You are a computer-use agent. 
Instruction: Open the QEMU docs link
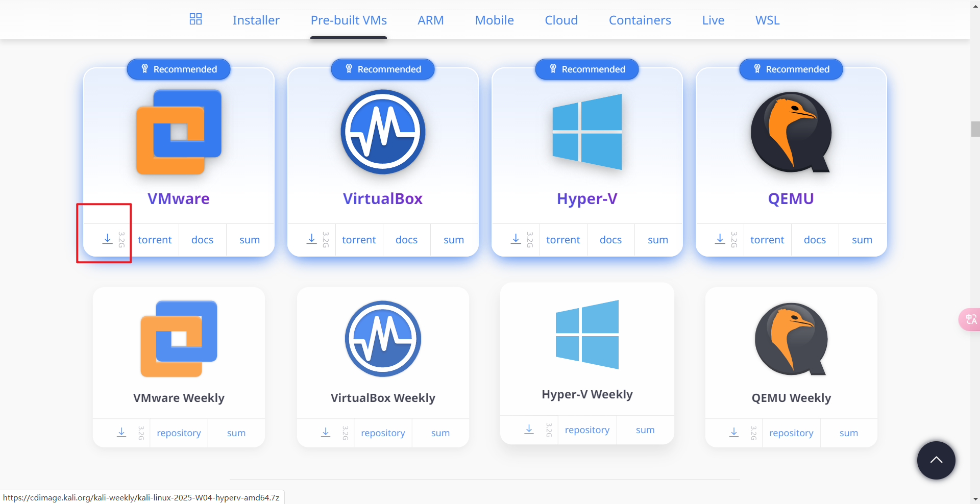coord(815,240)
